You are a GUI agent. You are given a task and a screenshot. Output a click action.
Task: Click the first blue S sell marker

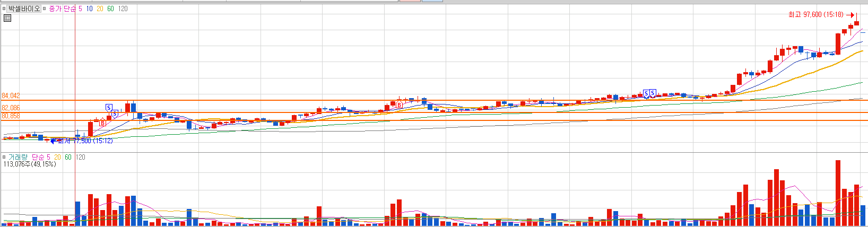(x=109, y=108)
